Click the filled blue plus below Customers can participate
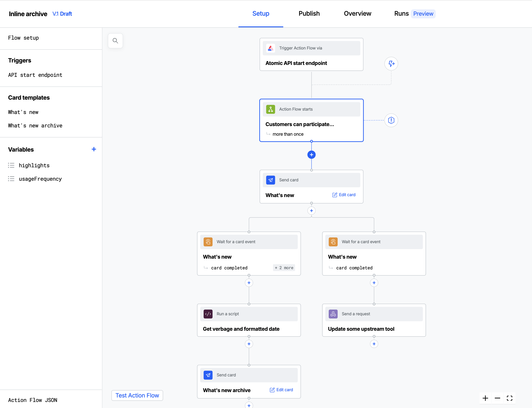The height and width of the screenshot is (408, 532). (x=311, y=155)
